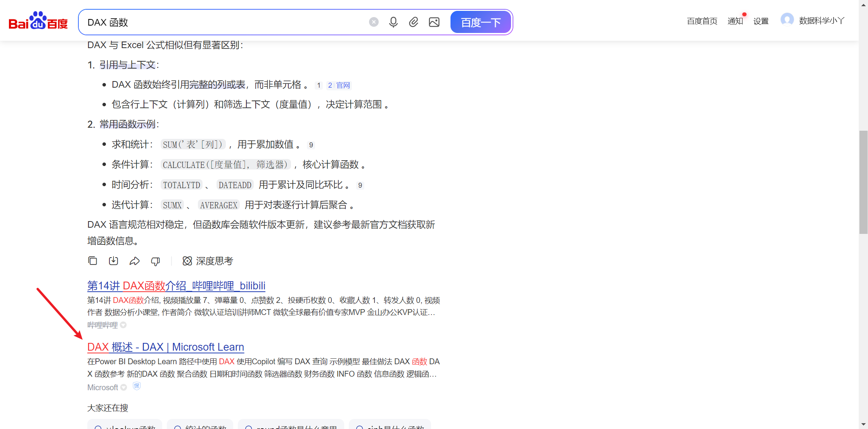Screen dimensions: 868x429
Task: Expand dropdown arrow next to 哔哩哔哩 source
Action: click(x=123, y=325)
